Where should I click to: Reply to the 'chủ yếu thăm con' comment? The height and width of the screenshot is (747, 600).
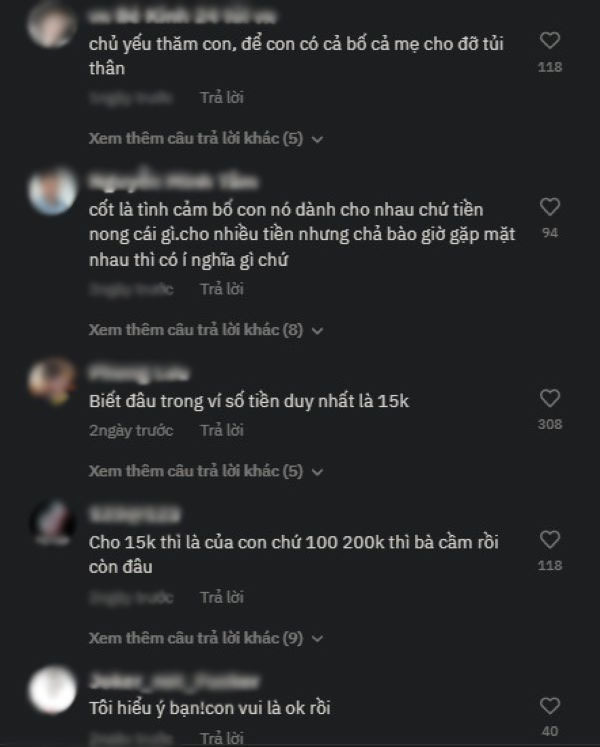[222, 98]
